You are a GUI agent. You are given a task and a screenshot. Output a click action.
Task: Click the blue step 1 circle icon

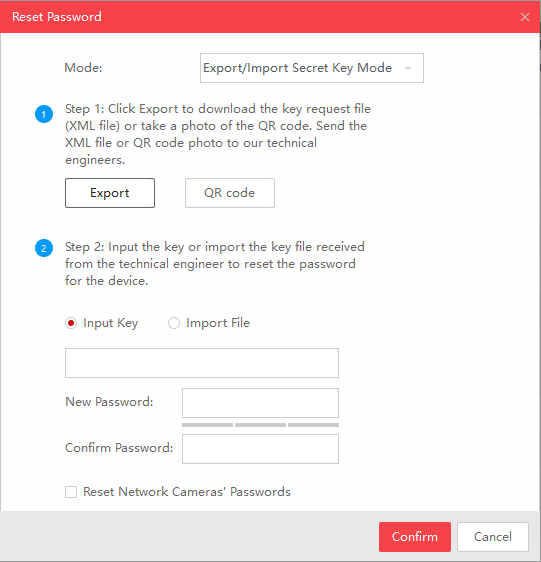44,114
